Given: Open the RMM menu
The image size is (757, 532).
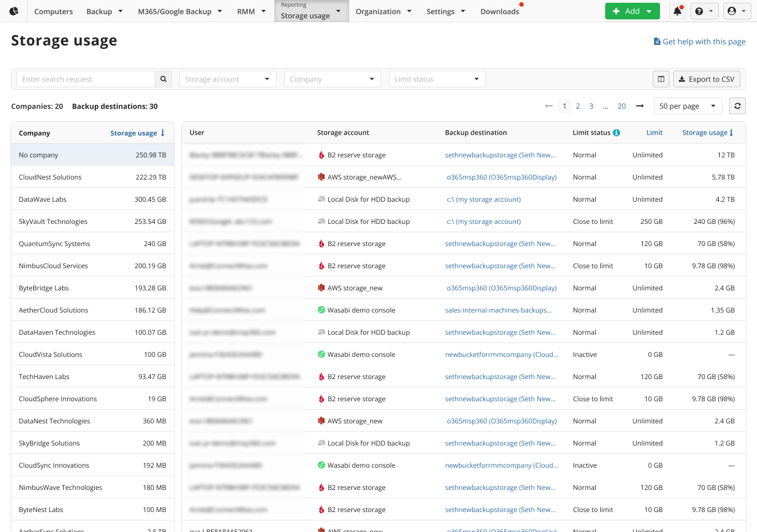Looking at the screenshot, I should (250, 11).
